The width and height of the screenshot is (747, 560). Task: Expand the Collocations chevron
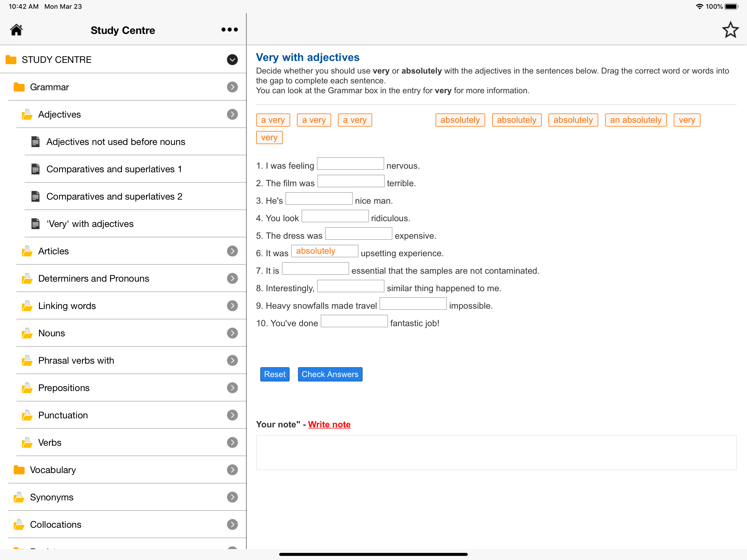tap(232, 524)
